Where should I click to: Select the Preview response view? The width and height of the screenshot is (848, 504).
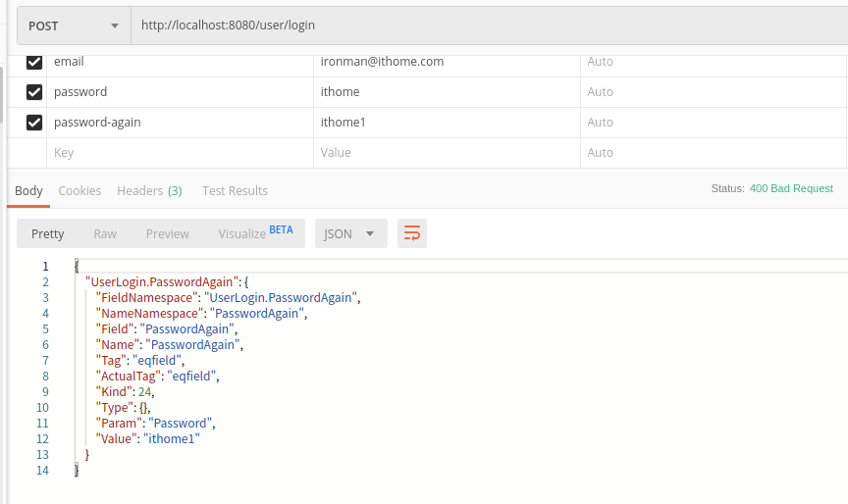tap(168, 233)
